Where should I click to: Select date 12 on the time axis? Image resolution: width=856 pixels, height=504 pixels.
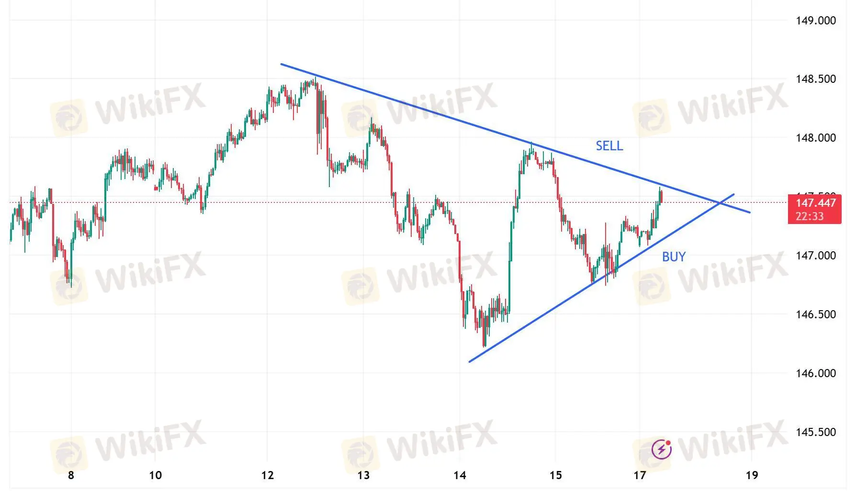click(x=268, y=475)
